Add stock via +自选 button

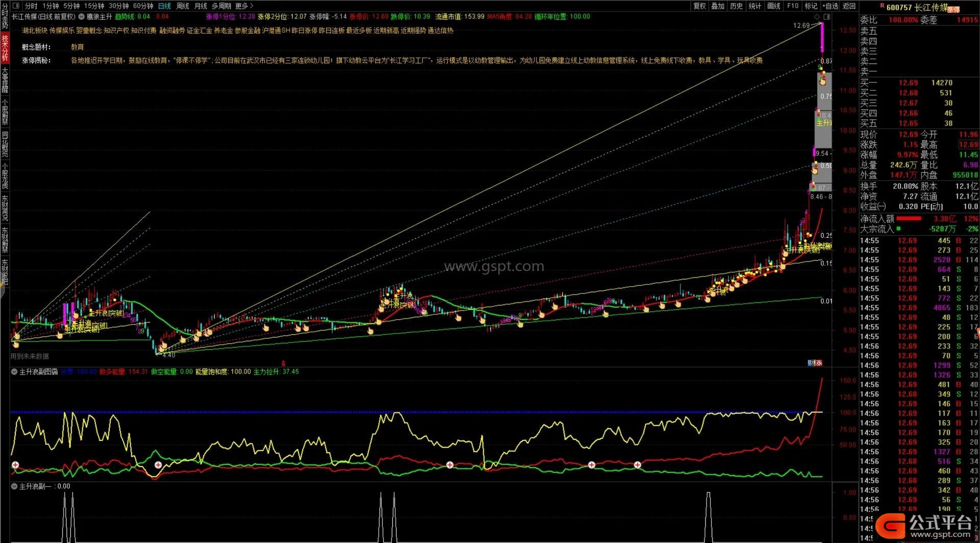click(x=830, y=6)
